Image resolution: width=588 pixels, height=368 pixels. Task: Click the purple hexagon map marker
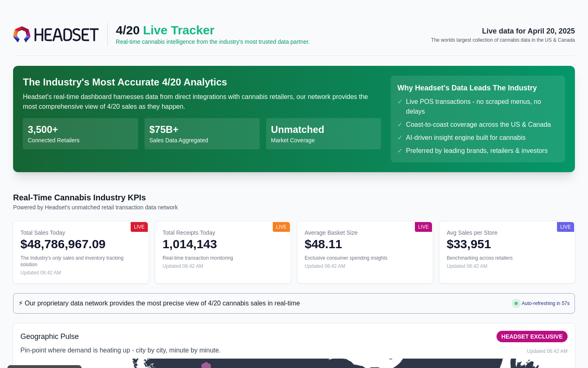[206, 365]
